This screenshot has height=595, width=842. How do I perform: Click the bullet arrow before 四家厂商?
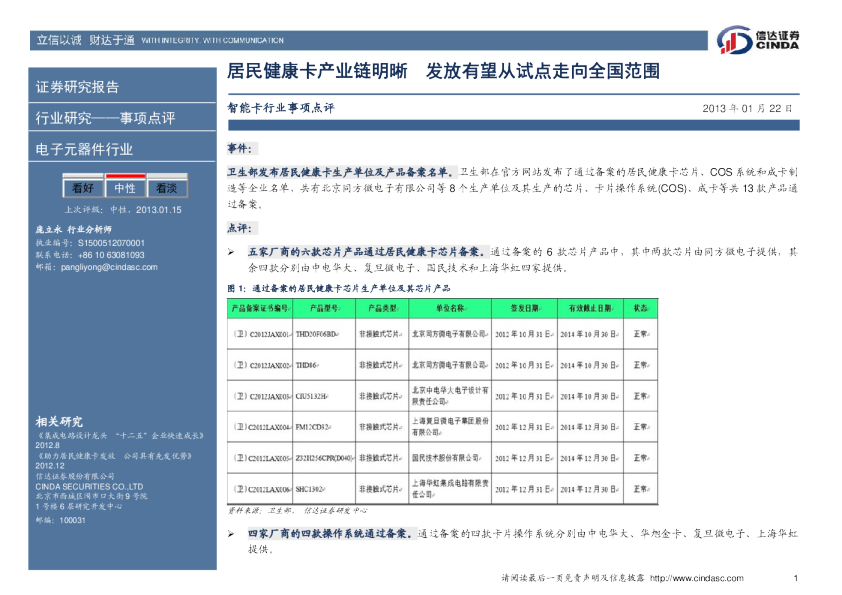click(232, 535)
